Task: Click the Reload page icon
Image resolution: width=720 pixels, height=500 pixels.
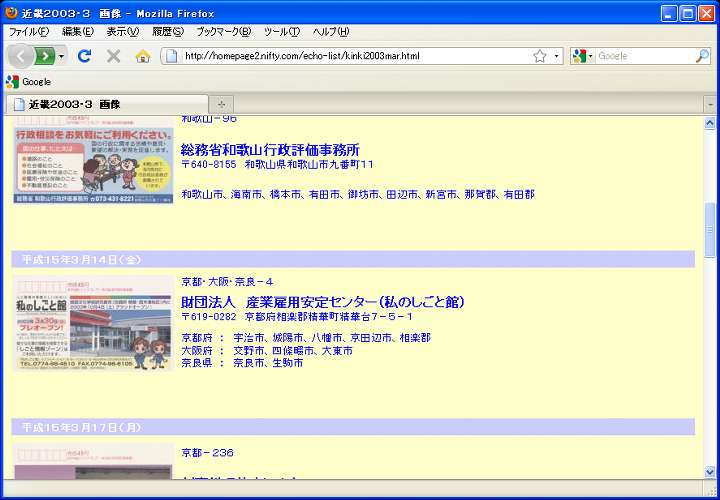Action: click(x=85, y=56)
